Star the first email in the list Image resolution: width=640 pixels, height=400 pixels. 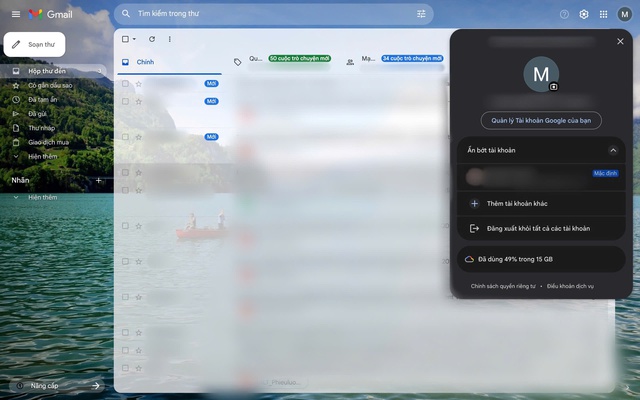[x=138, y=84]
